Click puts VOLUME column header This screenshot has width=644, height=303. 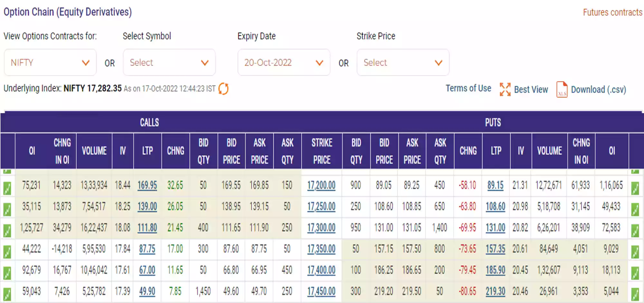[x=549, y=151]
